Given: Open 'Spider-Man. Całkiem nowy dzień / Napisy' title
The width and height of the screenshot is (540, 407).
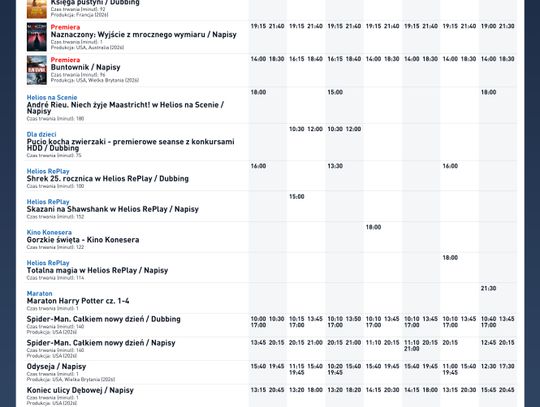Looking at the screenshot, I should point(101,343).
